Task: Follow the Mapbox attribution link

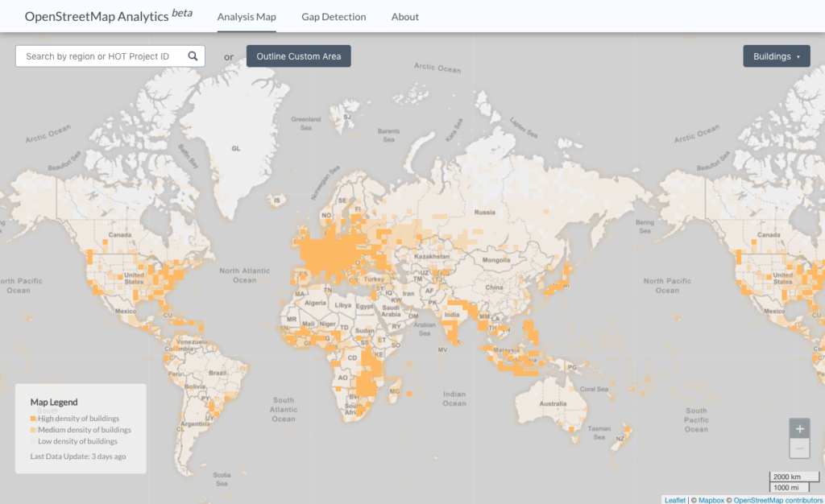Action: [x=711, y=500]
